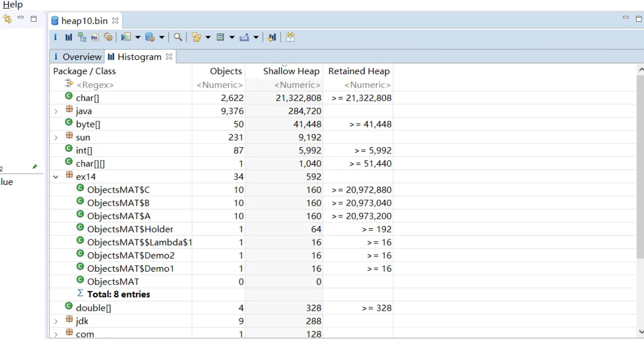Image resolution: width=644 pixels, height=339 pixels.
Task: Open the thread overview gear icon
Action: [x=108, y=37]
